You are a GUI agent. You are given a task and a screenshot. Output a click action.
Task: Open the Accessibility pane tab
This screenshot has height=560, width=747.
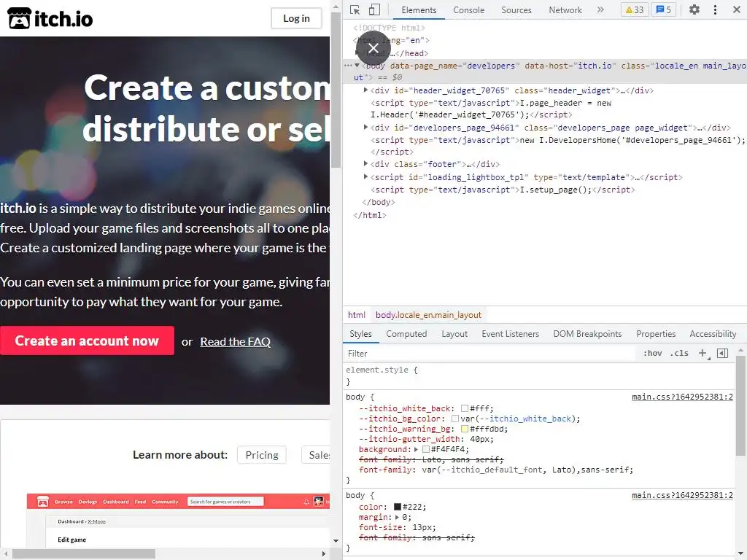(713, 334)
